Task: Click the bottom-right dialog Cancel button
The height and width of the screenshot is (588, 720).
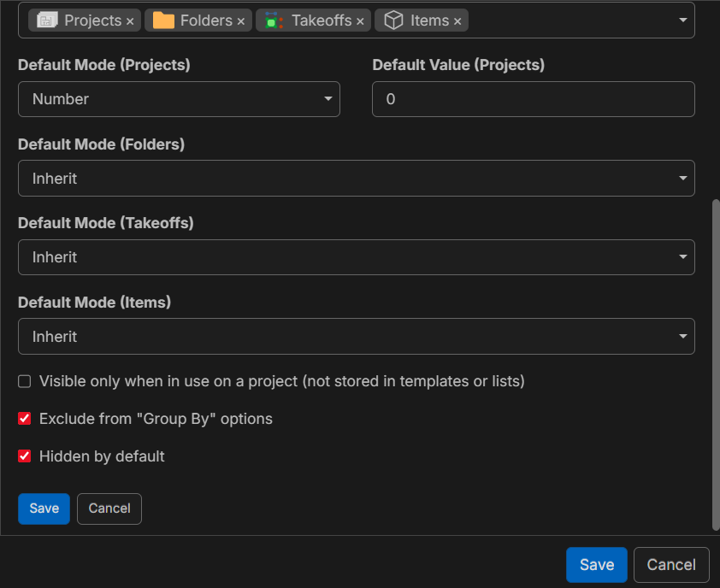Action: [x=671, y=565]
